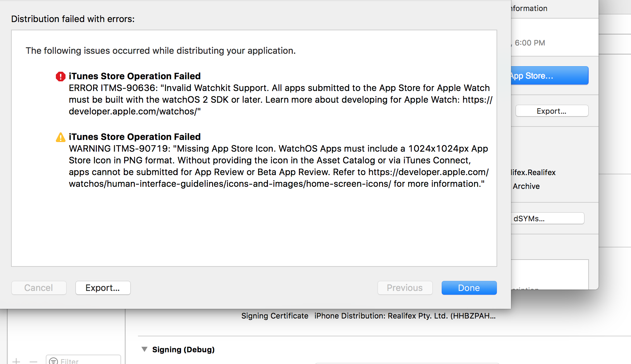
Task: Click the 'Signing (Debug)' section heading
Action: (x=183, y=350)
